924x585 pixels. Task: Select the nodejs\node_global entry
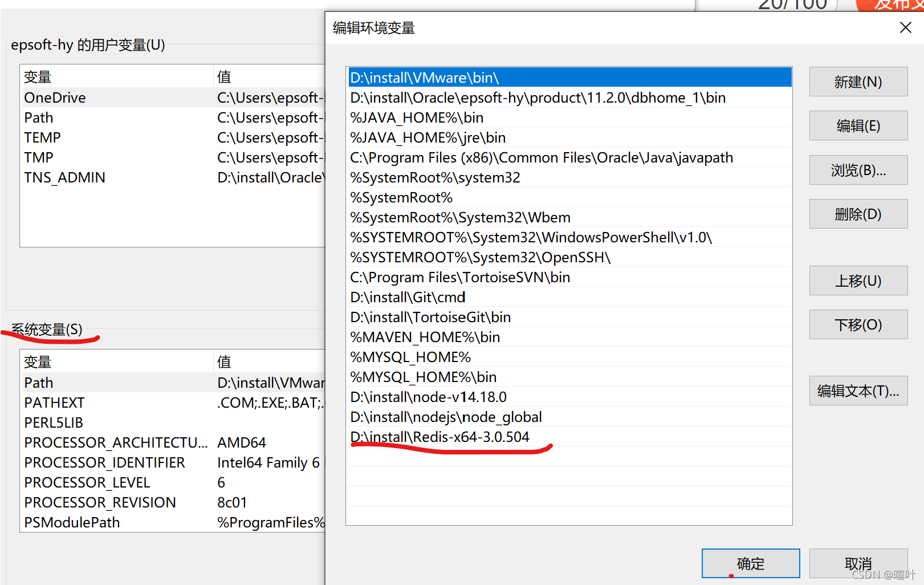coord(569,417)
